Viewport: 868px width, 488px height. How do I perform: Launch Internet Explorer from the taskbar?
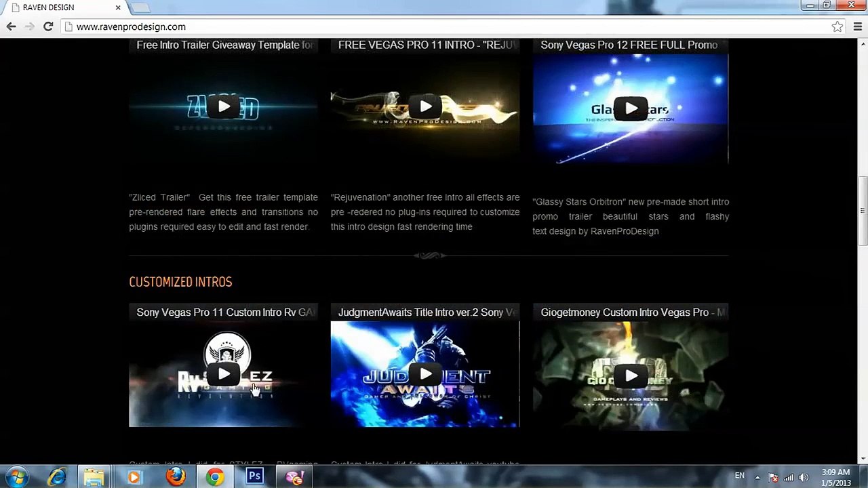(x=57, y=477)
